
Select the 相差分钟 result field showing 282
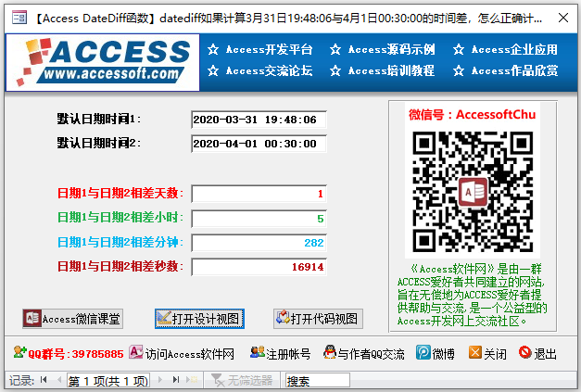point(259,243)
